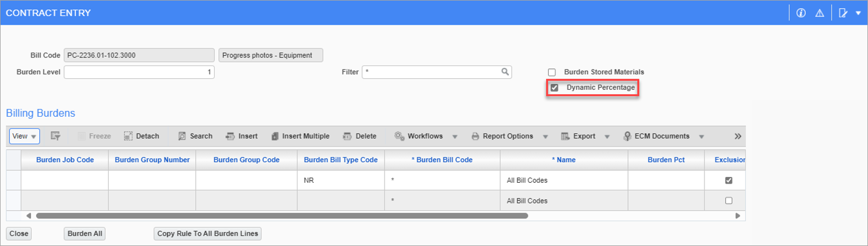Image resolution: width=868 pixels, height=246 pixels.
Task: Click the Burden All button
Action: coord(84,234)
